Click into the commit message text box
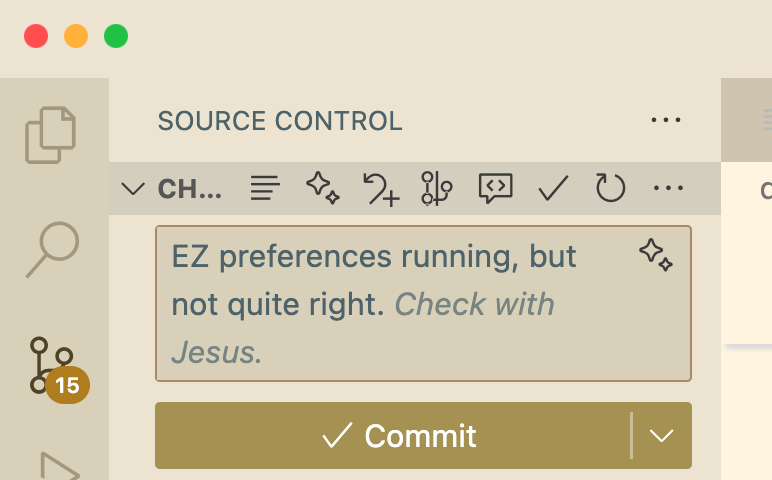772x480 pixels. [400, 304]
